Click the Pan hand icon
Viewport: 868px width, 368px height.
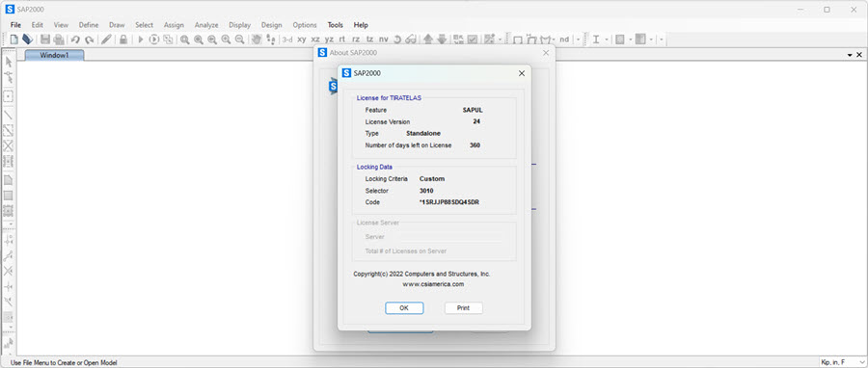click(257, 39)
